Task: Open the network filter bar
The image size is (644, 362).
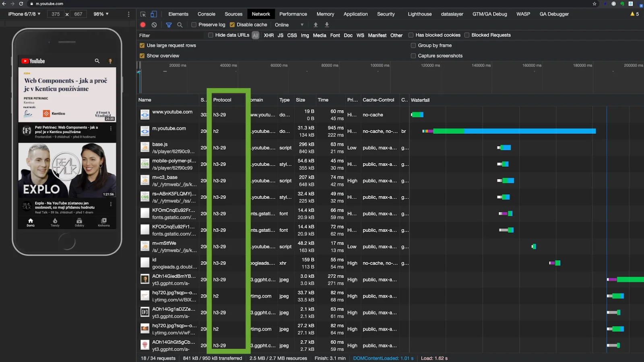Action: (x=169, y=25)
